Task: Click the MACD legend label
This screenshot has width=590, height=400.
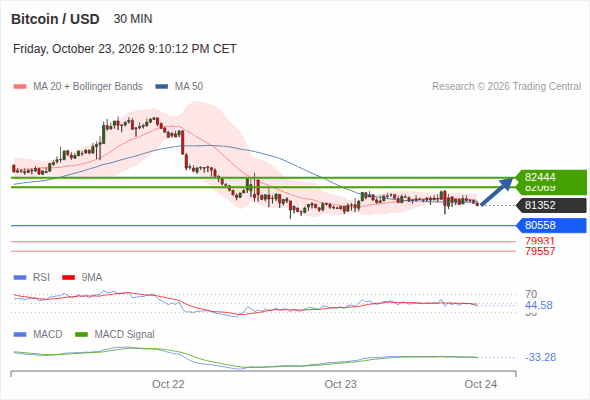Action: coord(48,335)
